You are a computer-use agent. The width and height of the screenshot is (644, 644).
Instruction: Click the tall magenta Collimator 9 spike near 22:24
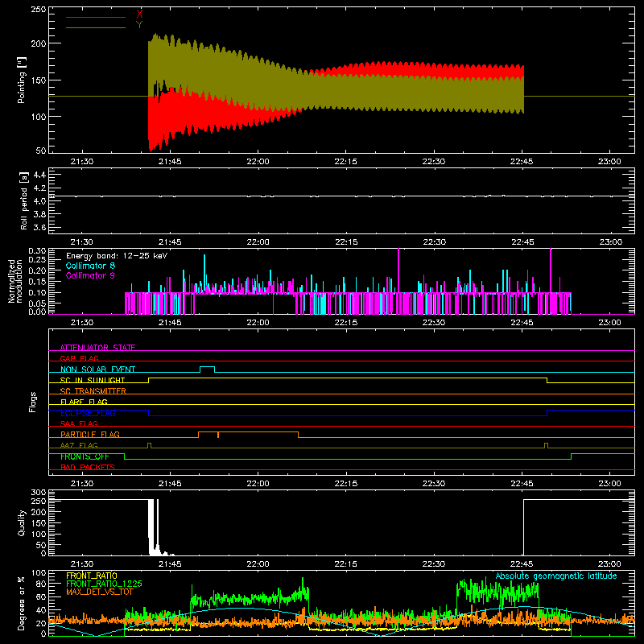[398, 270]
